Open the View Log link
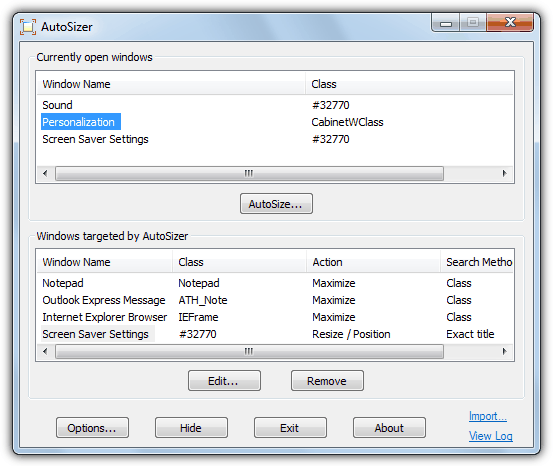Viewport: 553px width, 466px height. pos(491,436)
